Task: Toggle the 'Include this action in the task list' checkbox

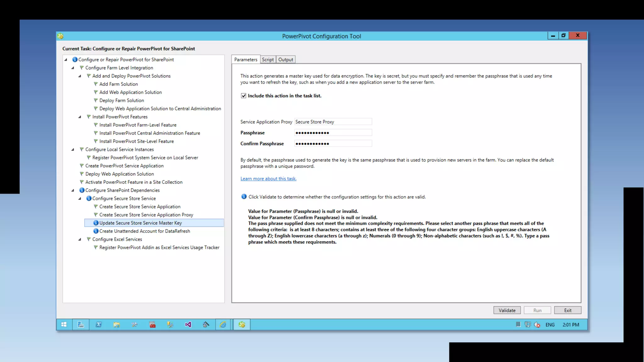Action: [x=244, y=96]
